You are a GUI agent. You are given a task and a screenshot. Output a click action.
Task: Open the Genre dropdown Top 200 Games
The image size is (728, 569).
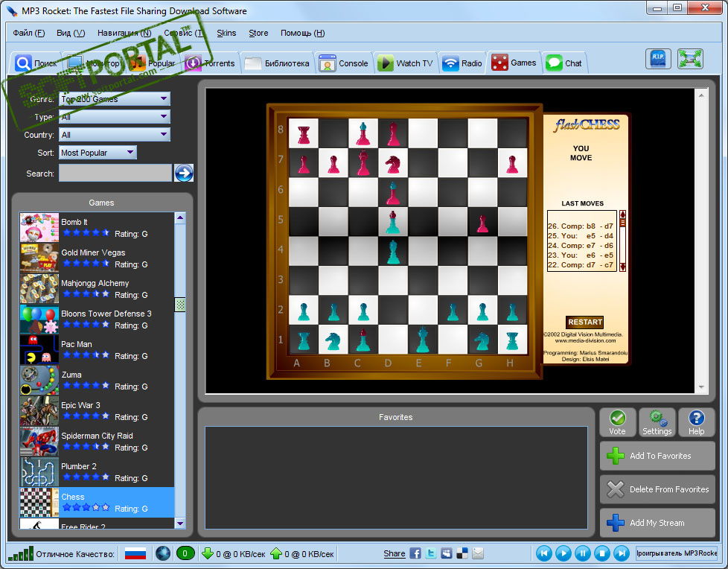point(114,99)
